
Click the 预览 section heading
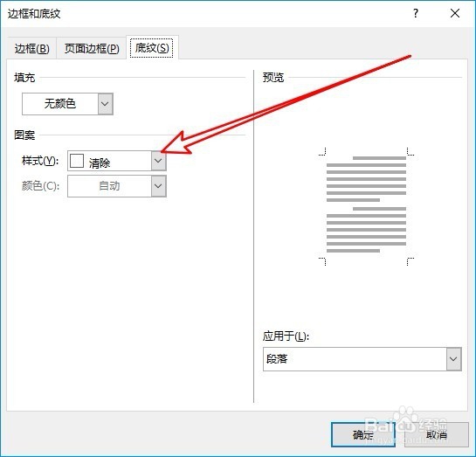click(273, 78)
